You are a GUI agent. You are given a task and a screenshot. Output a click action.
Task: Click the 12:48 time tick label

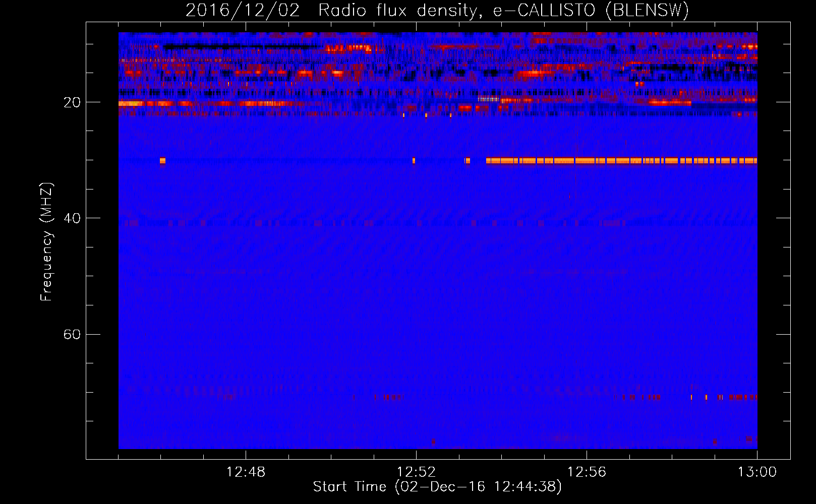click(246, 472)
